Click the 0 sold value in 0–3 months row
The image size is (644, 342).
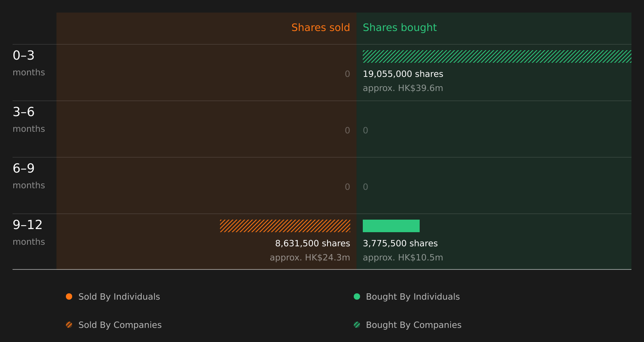(347, 74)
